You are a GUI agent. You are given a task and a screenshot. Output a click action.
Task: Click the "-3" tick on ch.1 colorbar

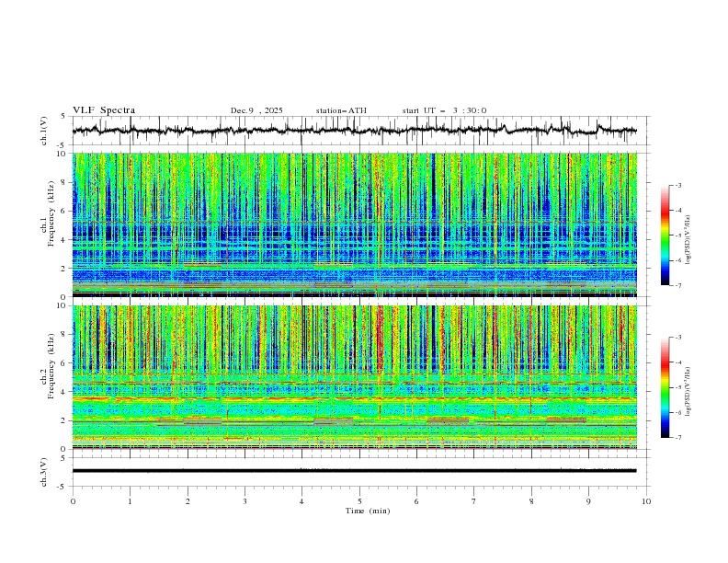coord(677,185)
